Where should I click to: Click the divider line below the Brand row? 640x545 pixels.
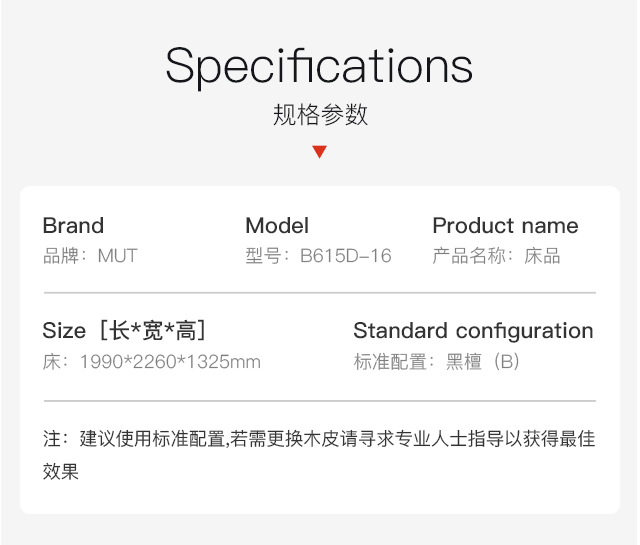pyautogui.click(x=320, y=293)
